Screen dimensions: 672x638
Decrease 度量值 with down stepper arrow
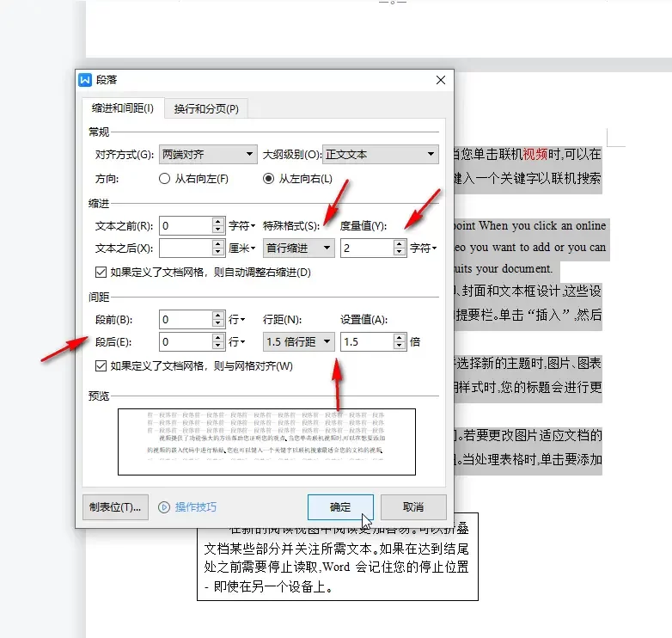click(400, 252)
